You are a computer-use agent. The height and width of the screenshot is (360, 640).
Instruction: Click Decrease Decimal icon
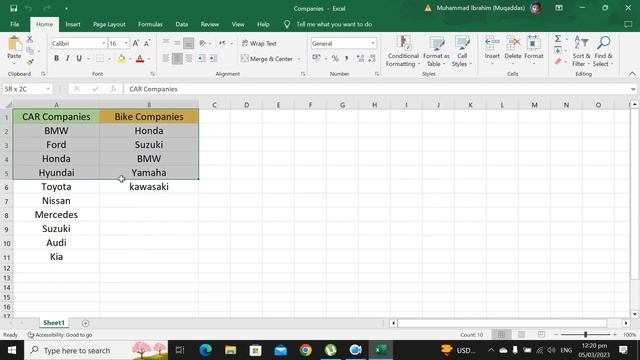coord(372,58)
